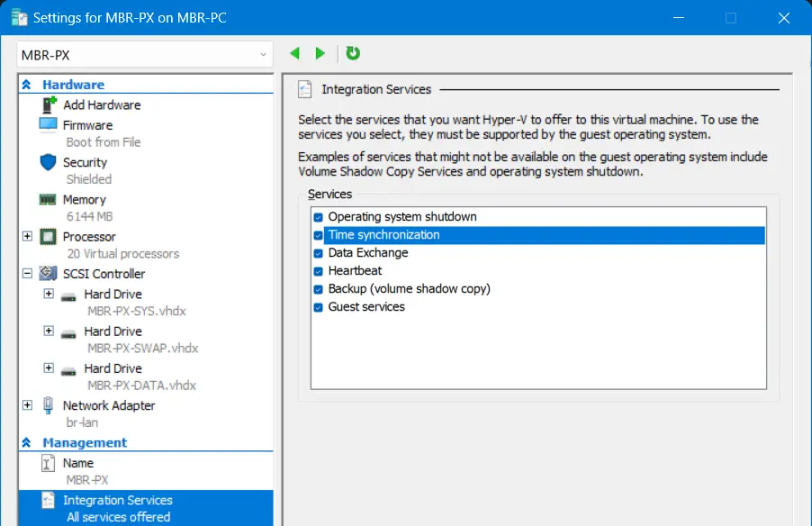Screen dimensions: 812x526
Task: Click the 'Shielded' text under Security
Action: click(89, 179)
